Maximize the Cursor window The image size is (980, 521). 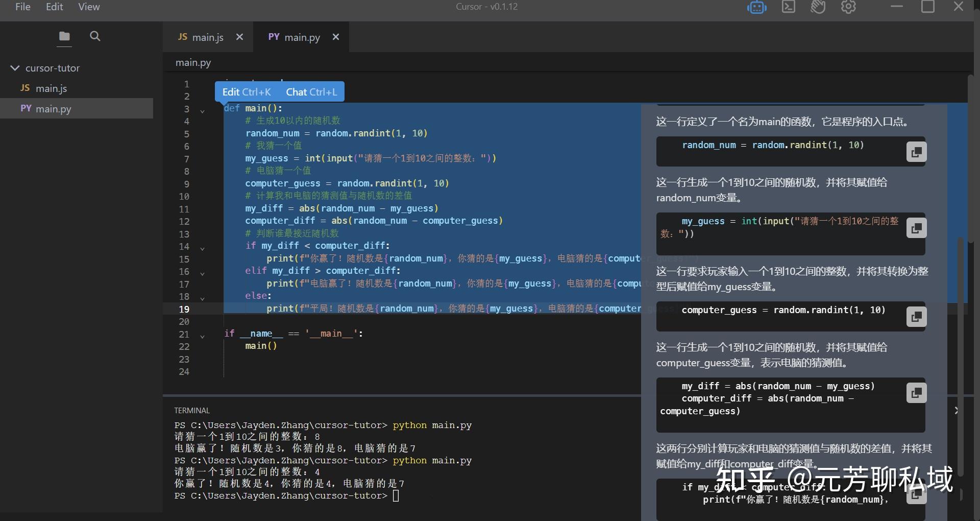[927, 7]
